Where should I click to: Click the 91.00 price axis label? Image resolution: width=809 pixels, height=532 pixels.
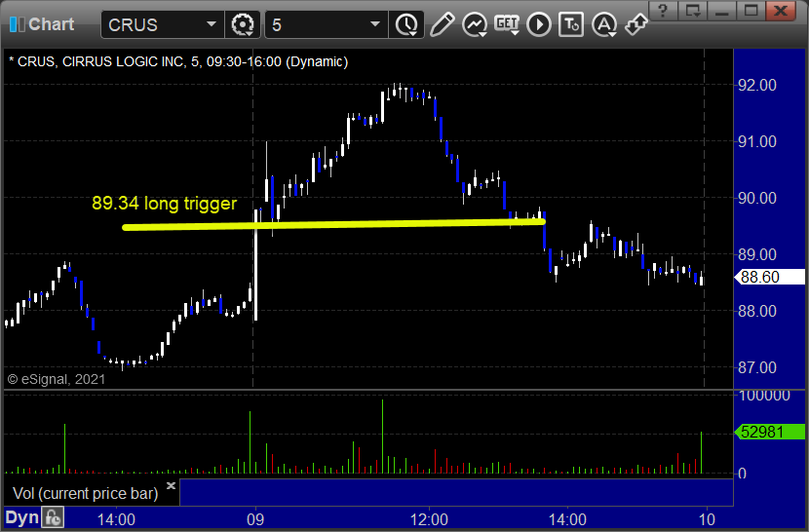pyautogui.click(x=757, y=141)
